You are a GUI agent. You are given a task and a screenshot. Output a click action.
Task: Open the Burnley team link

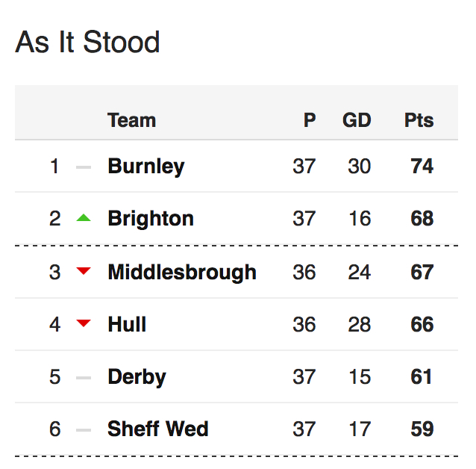point(146,167)
